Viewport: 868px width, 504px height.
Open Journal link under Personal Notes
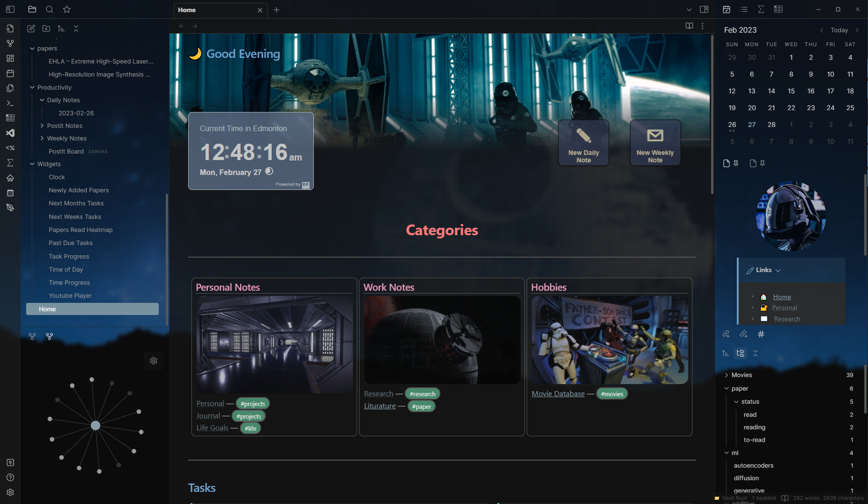pos(208,416)
